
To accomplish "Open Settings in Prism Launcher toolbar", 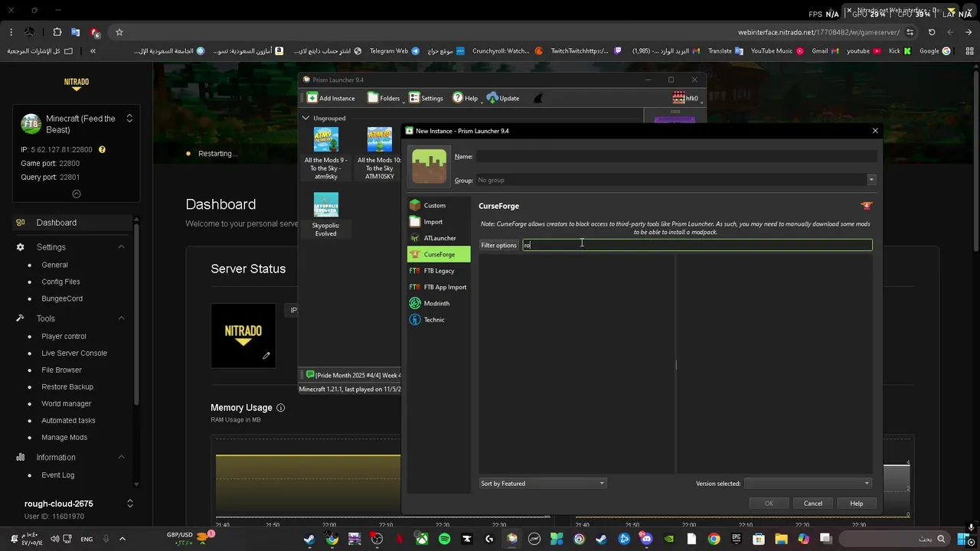I will tap(426, 98).
